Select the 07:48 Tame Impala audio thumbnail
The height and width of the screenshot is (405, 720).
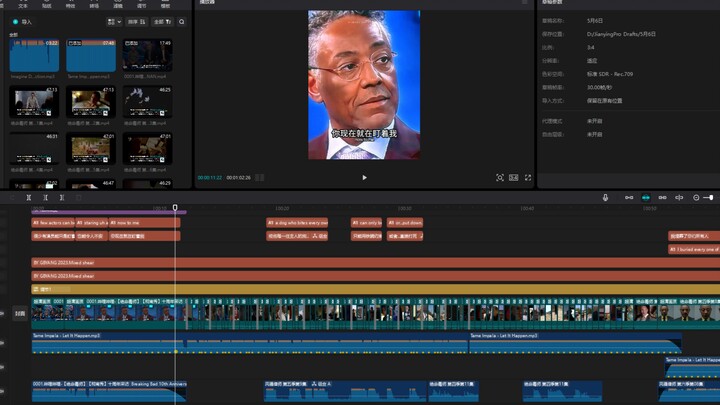(x=90, y=55)
